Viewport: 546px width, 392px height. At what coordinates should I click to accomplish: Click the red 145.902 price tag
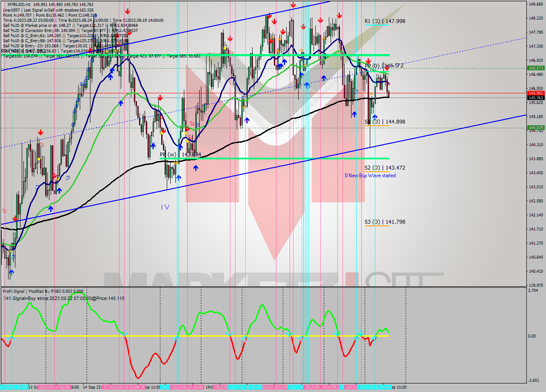click(536, 93)
